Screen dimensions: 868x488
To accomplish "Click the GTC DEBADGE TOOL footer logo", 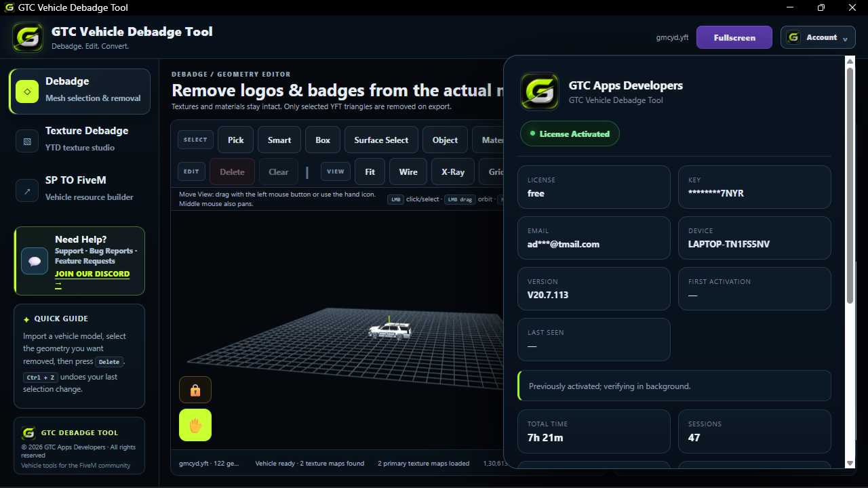I will pos(28,433).
